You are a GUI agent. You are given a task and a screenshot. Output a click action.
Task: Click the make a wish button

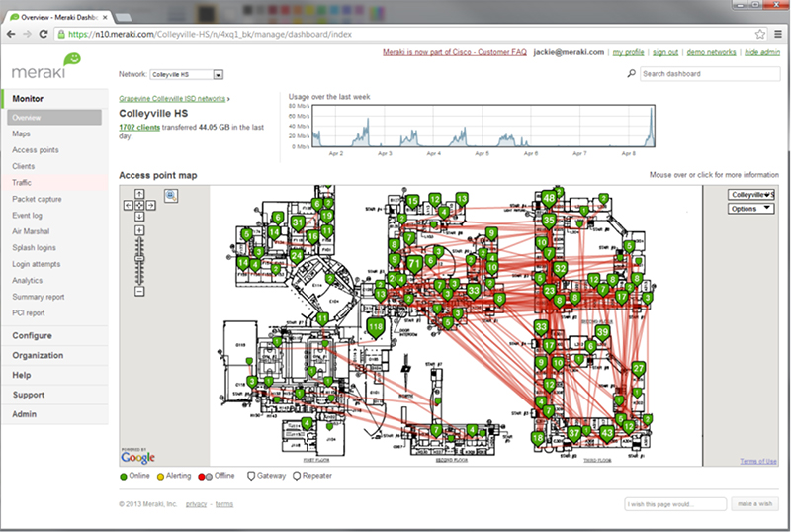[754, 503]
